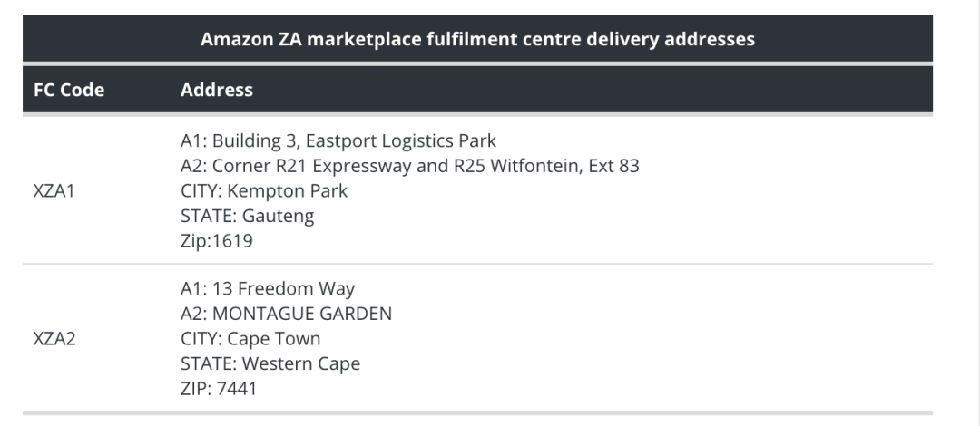Click the 'ZIP: 7441' postal code
Image resolution: width=980 pixels, height=426 pixels.
[x=219, y=389]
